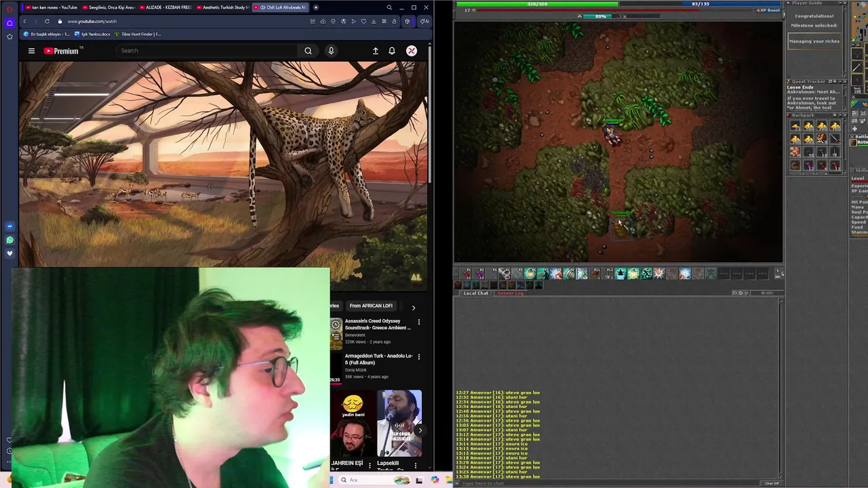Screen dimensions: 868x488
Task: Click the YouTube search magnifier button
Action: click(x=308, y=51)
